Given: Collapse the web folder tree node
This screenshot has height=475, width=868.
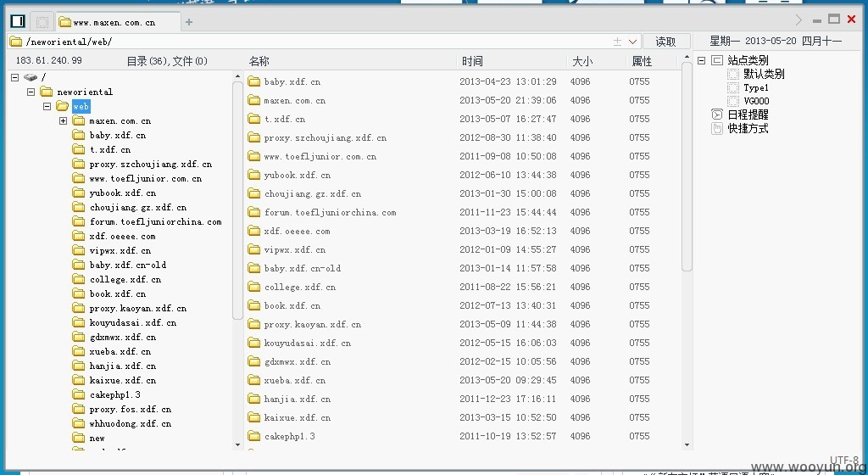Looking at the screenshot, I should coord(47,106).
